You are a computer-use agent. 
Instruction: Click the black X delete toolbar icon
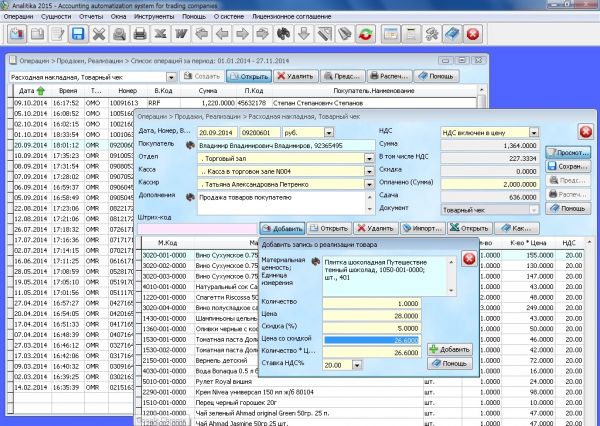point(99,34)
